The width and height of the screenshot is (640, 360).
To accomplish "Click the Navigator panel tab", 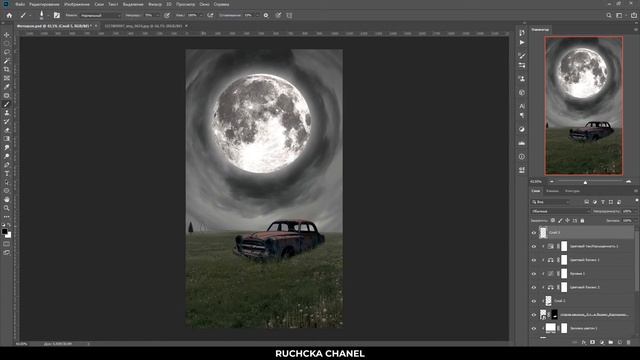I will [540, 30].
